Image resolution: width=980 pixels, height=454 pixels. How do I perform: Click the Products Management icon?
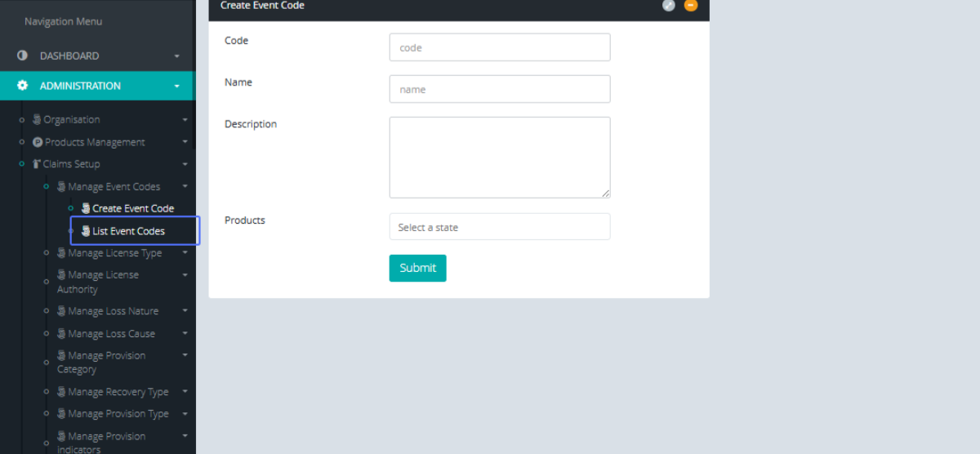38,142
